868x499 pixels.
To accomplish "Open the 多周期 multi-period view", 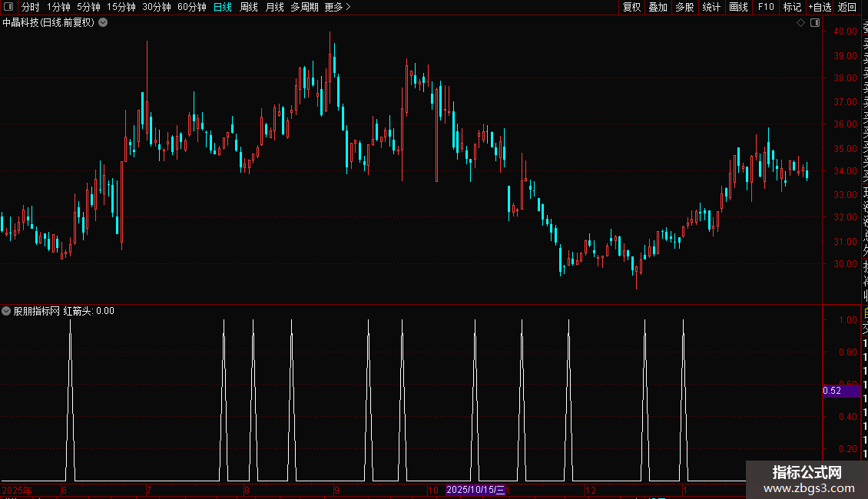I will 304,7.
